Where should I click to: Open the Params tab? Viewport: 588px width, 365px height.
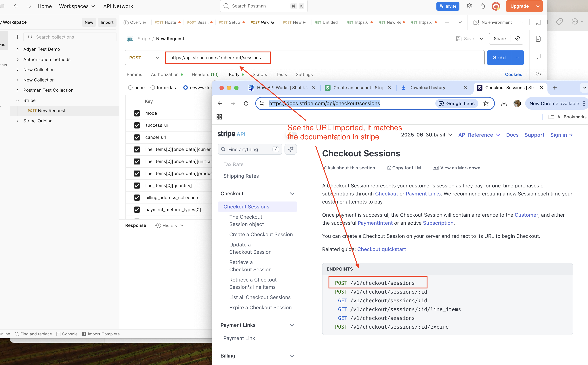click(x=134, y=74)
